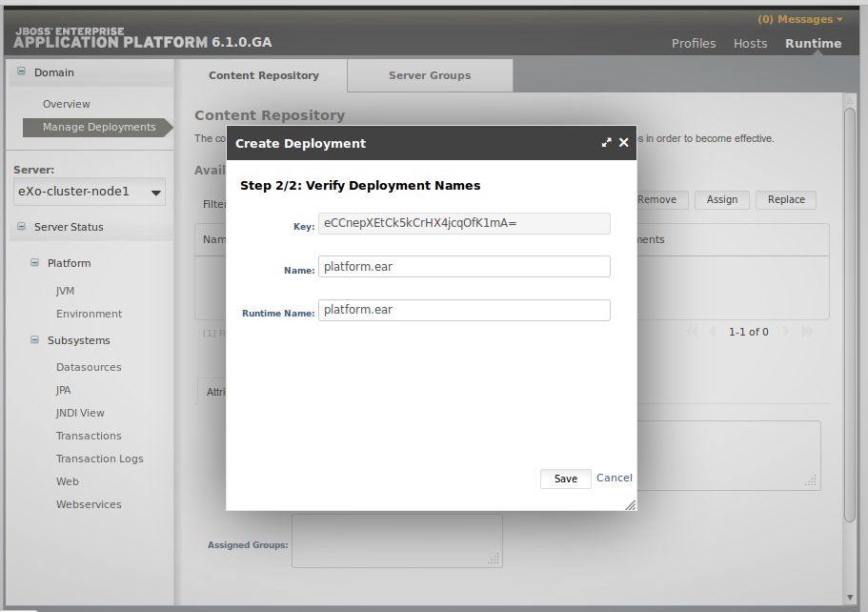Viewport: 868px width, 612px height.
Task: Edit the Runtime Name field
Action: coord(464,310)
